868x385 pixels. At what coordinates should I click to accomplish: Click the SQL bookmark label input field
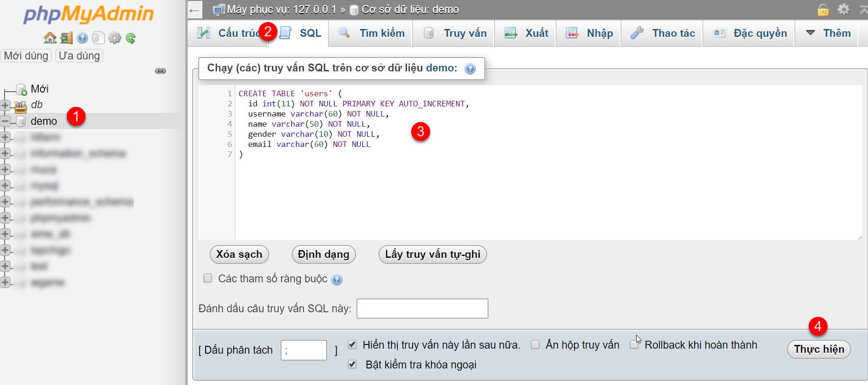tap(422, 309)
